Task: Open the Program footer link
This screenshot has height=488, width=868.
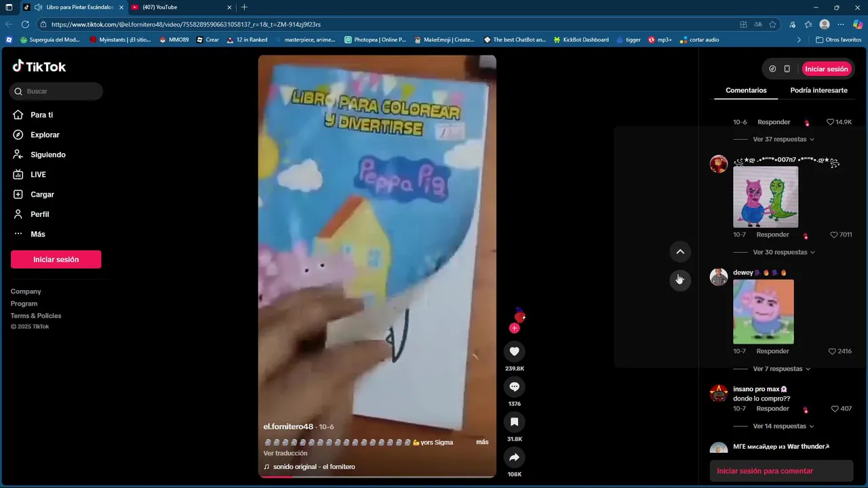Action: (24, 304)
